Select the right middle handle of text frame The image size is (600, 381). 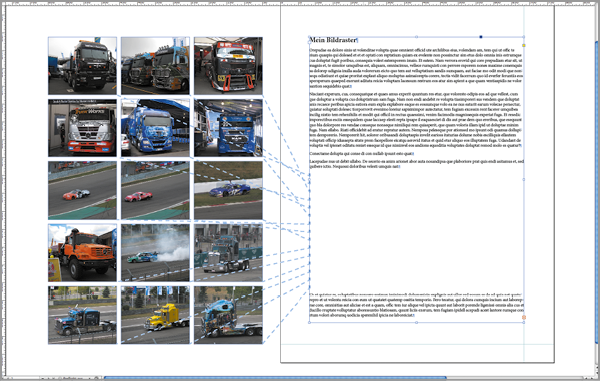[523, 179]
